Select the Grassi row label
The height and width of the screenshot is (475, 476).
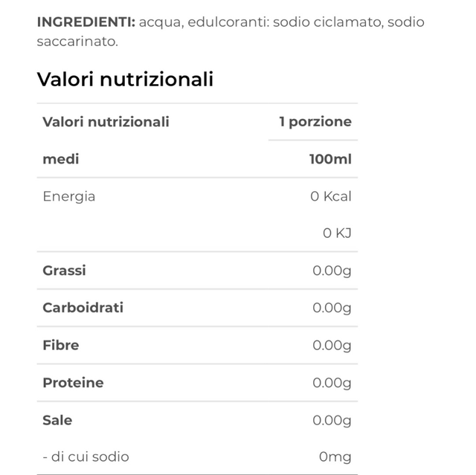click(x=64, y=271)
